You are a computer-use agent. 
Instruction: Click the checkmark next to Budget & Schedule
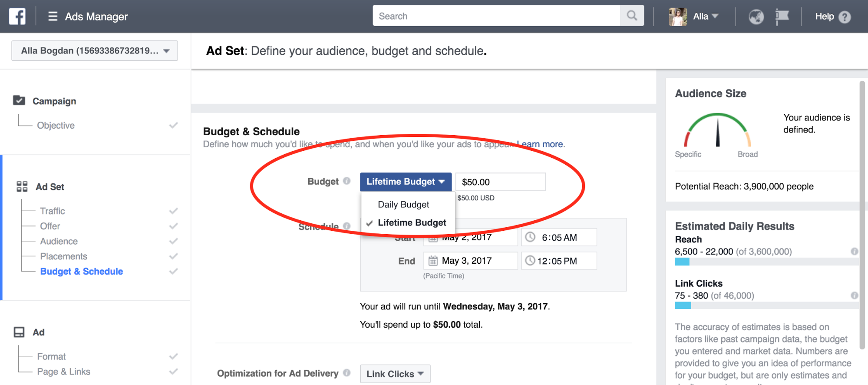coord(173,271)
